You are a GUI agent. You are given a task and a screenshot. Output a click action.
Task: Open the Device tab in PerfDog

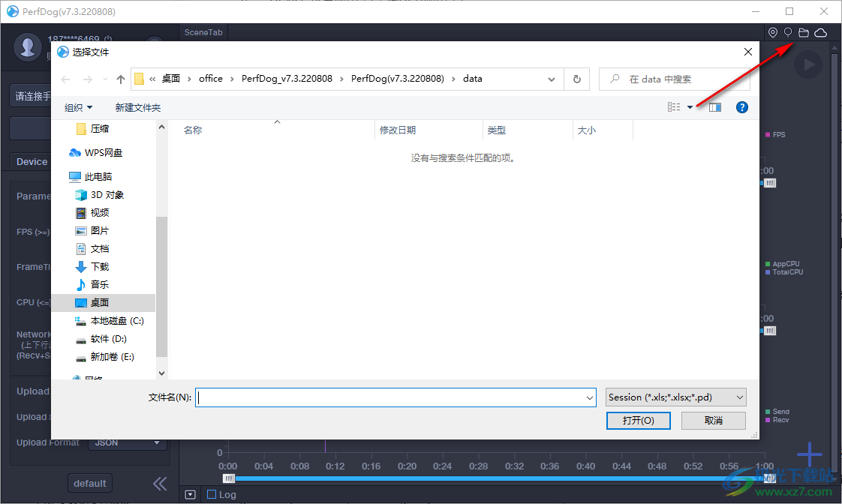pos(32,161)
